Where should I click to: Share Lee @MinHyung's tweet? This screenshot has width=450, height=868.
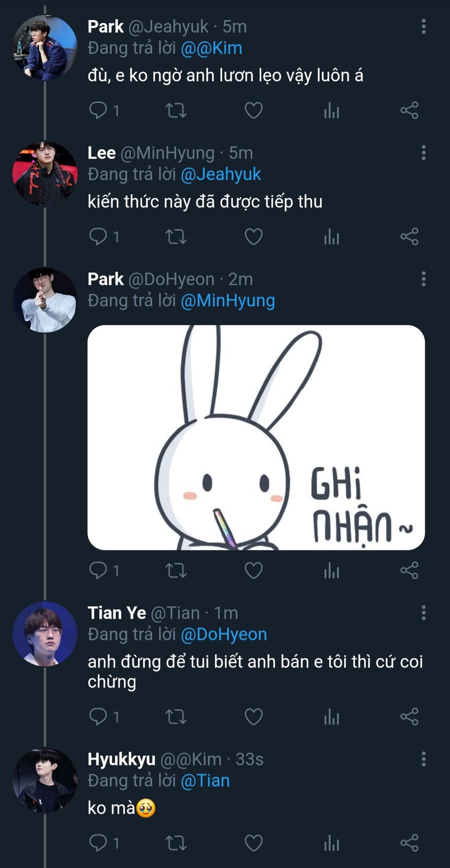click(409, 236)
